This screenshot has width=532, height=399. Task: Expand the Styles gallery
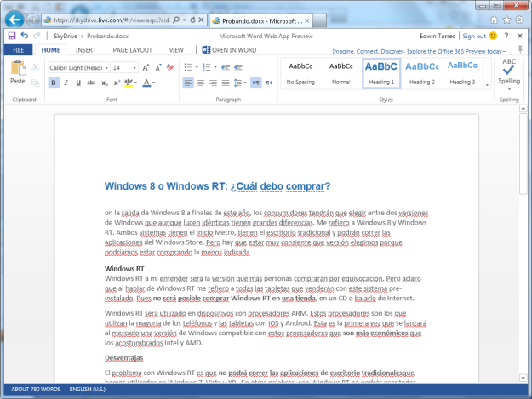click(487, 85)
